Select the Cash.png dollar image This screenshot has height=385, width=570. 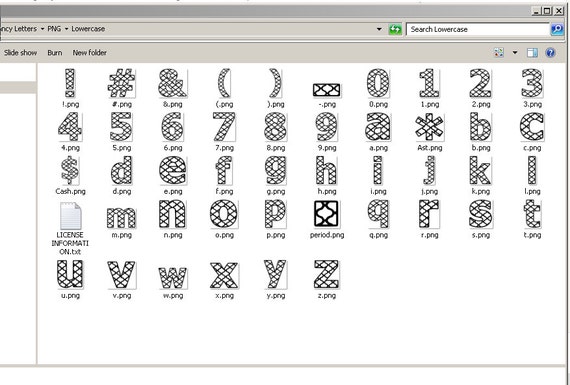pos(70,171)
